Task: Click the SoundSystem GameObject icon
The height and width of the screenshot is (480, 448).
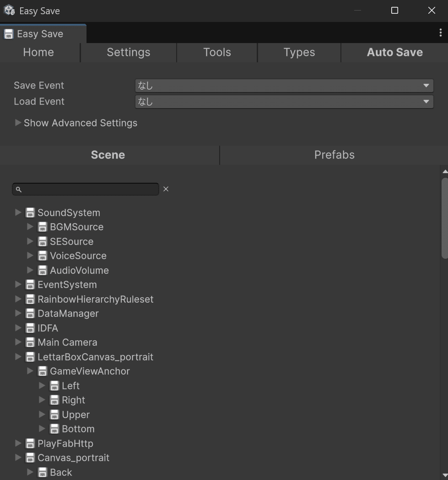Action: [x=30, y=213]
